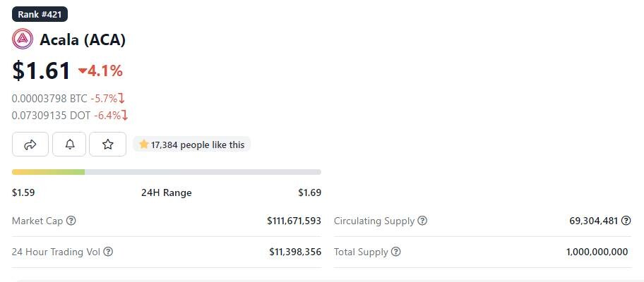
Task: Click the DOT price 0.07309135 line
Action: tap(70, 116)
